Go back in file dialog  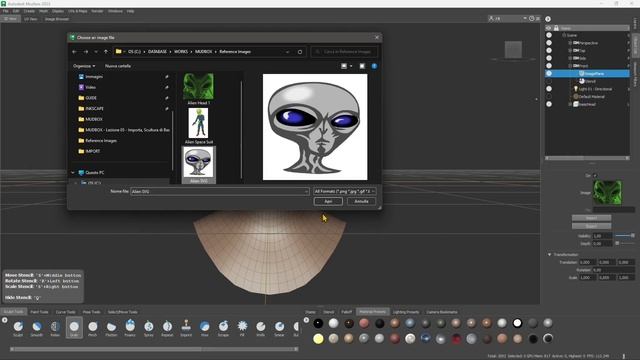click(74, 52)
